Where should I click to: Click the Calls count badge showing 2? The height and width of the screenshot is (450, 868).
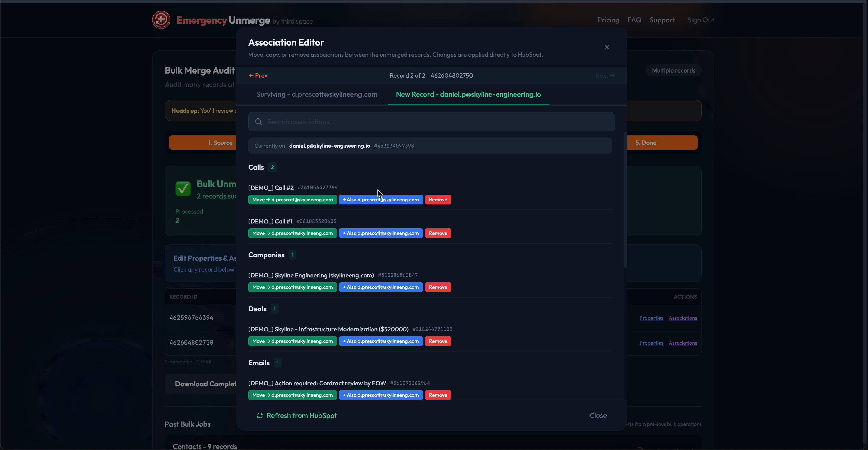pyautogui.click(x=272, y=167)
